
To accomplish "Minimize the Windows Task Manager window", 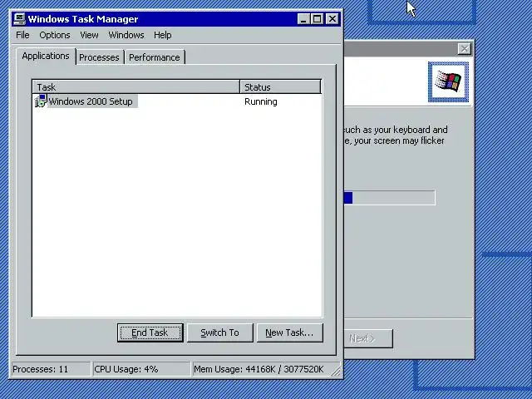I will pyautogui.click(x=303, y=19).
